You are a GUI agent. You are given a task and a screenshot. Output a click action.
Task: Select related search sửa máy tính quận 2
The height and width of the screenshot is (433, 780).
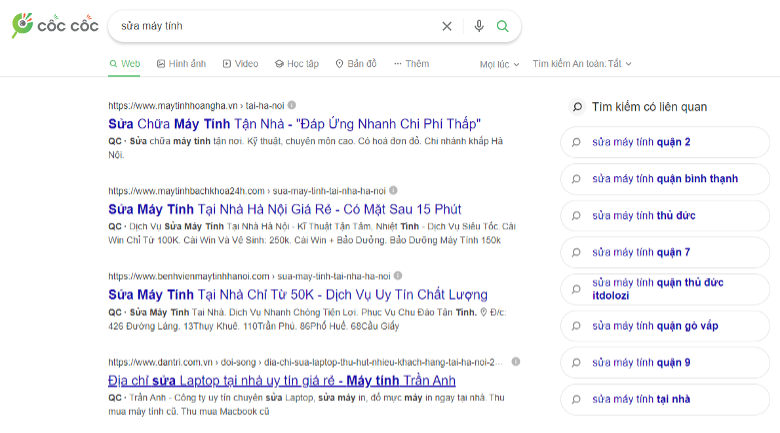click(640, 142)
